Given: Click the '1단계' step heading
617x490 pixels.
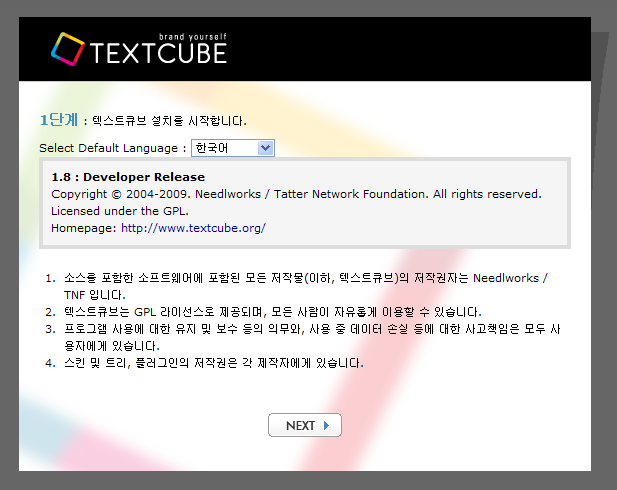Looking at the screenshot, I should point(59,120).
